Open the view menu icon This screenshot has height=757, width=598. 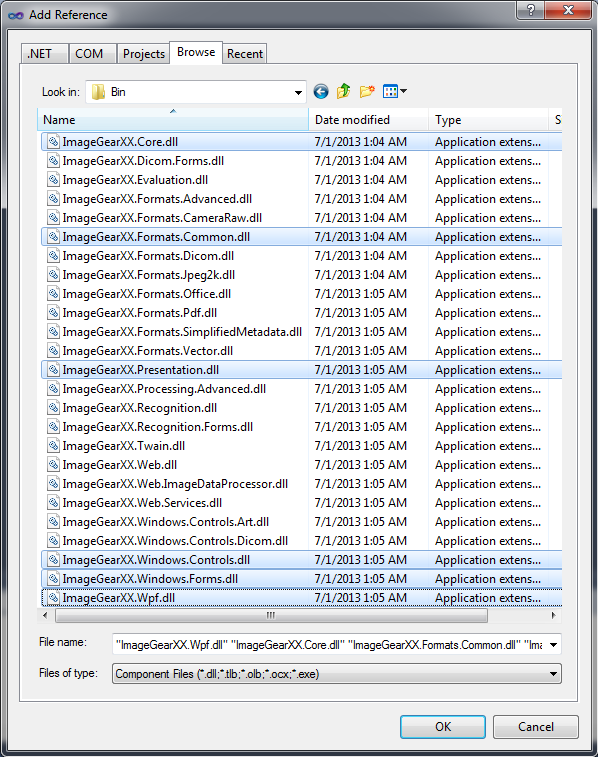tap(395, 91)
